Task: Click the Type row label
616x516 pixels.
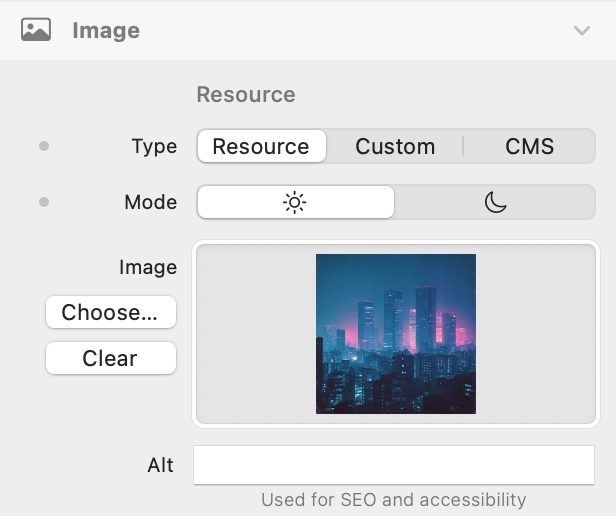Action: pos(154,146)
